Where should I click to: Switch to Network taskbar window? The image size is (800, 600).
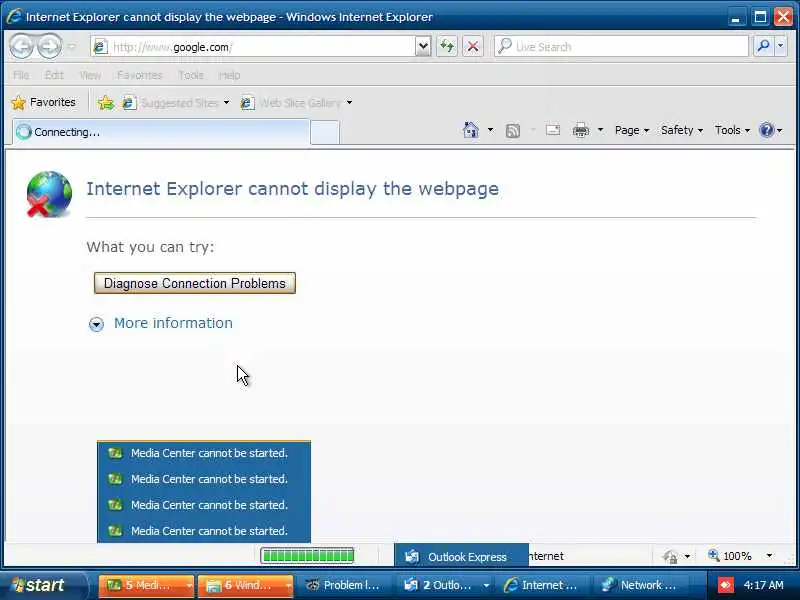pos(642,585)
